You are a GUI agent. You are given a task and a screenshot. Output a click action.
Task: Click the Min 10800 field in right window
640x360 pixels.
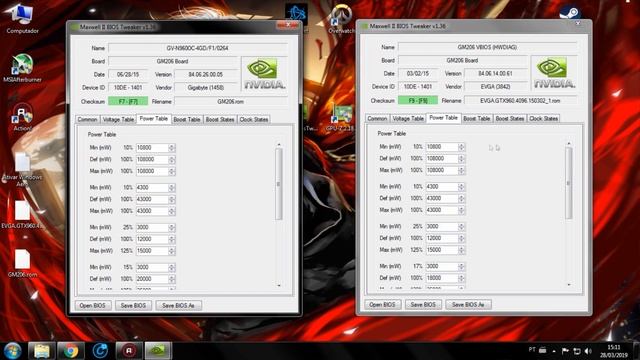[442, 147]
